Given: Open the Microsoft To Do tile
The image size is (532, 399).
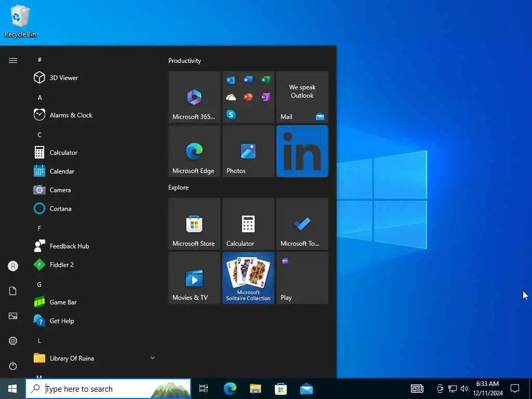Looking at the screenshot, I should [x=302, y=224].
